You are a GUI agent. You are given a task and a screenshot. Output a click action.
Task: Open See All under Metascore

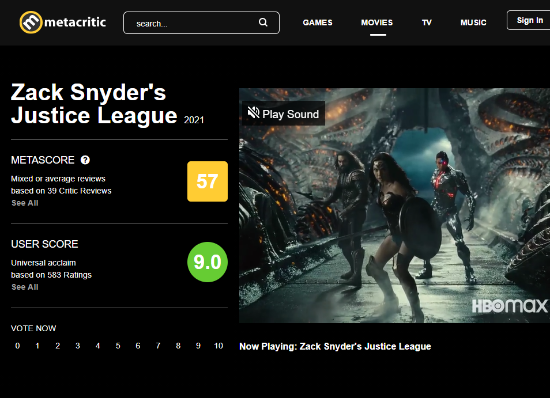[25, 203]
